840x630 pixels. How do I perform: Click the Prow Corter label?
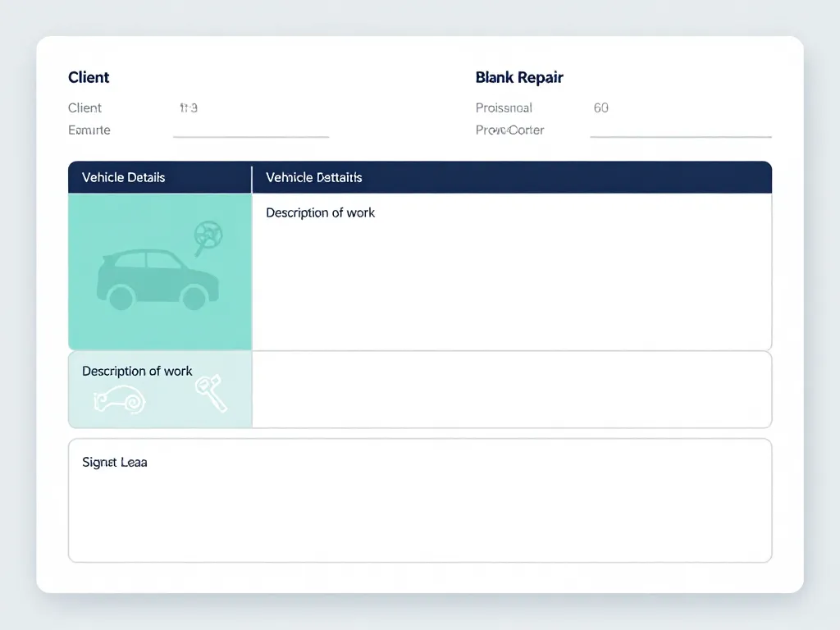point(509,130)
